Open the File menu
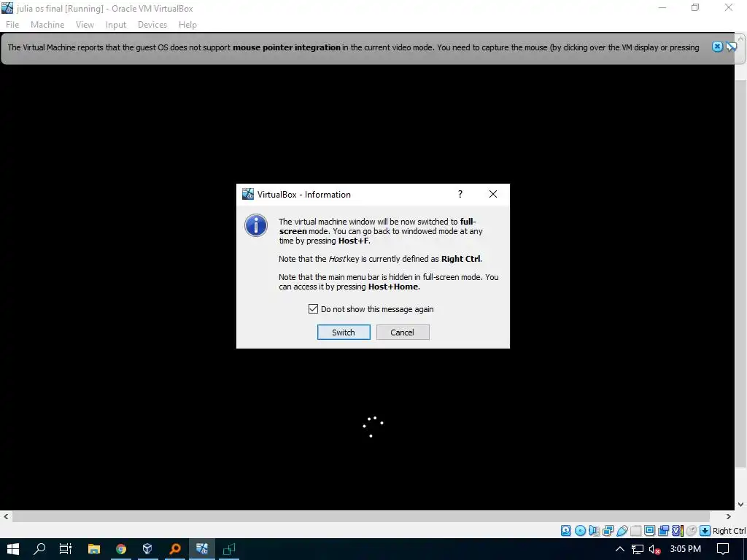Screen dimensions: 747x560 (12, 25)
